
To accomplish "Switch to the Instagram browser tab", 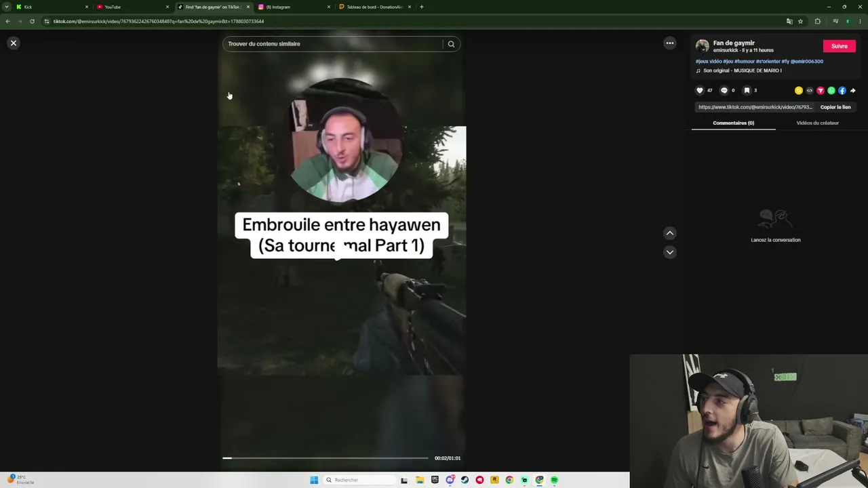I will click(294, 7).
